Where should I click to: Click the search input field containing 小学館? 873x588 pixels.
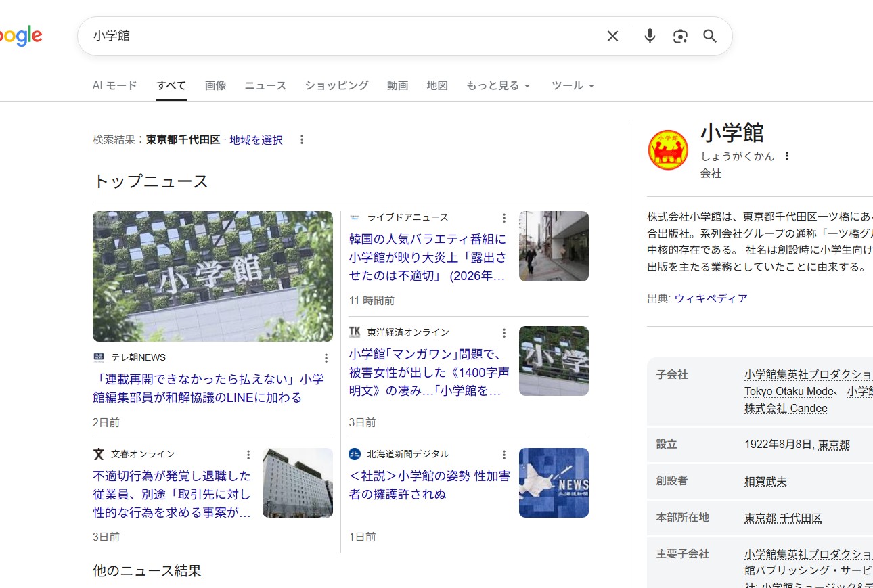[x=338, y=36]
